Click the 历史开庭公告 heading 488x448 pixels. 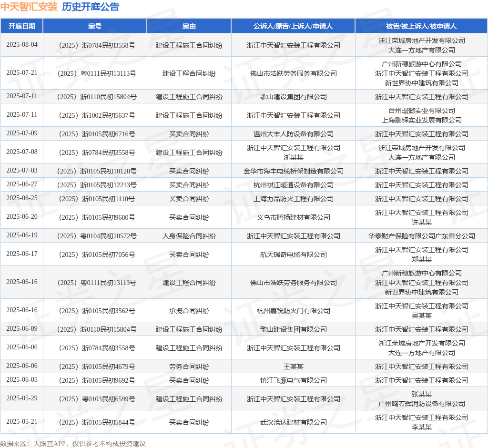[x=91, y=7]
